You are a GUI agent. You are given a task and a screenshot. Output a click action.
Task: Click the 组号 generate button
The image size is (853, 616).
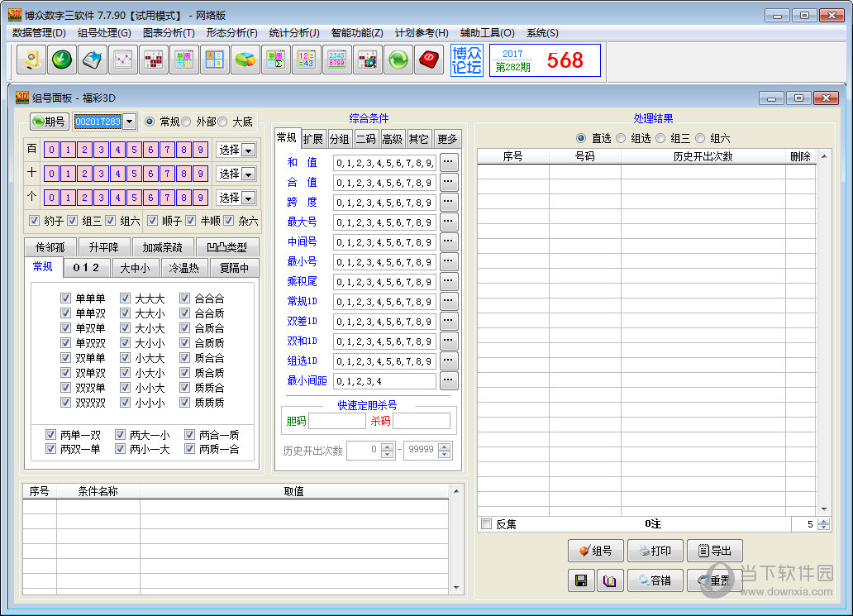point(596,551)
